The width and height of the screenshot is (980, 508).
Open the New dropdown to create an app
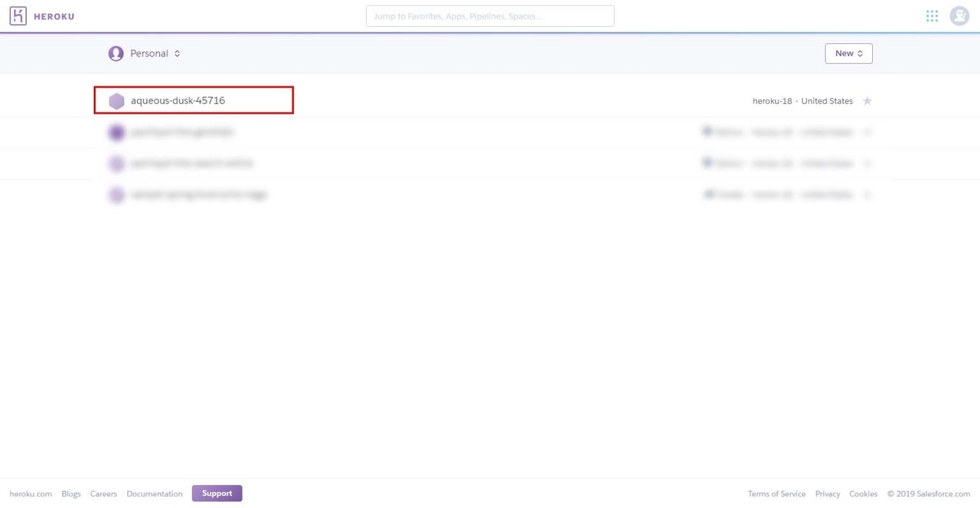point(849,53)
